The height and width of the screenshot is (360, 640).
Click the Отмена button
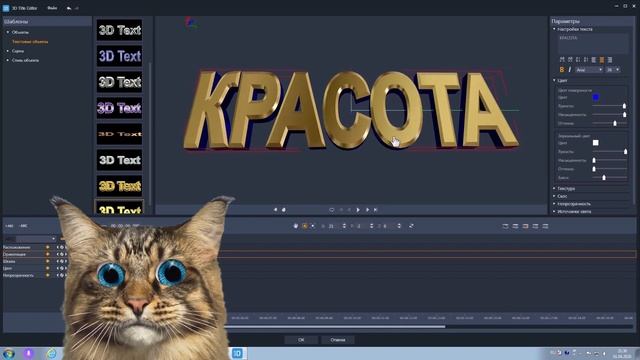pyautogui.click(x=338, y=340)
